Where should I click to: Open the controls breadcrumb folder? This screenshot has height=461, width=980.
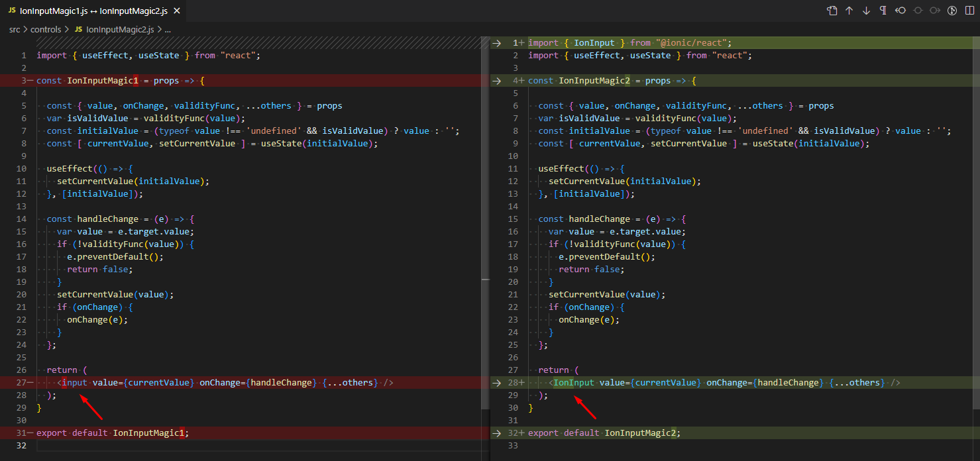(x=46, y=29)
